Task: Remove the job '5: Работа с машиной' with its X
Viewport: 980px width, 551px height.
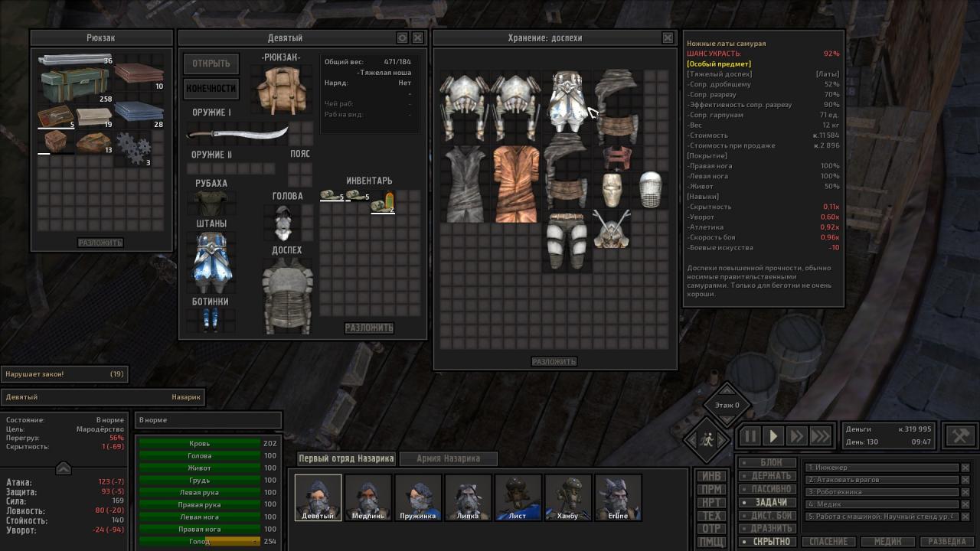Action: 965,517
